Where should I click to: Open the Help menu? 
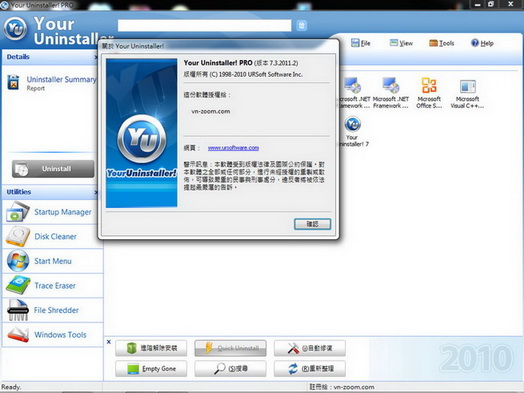tap(482, 43)
